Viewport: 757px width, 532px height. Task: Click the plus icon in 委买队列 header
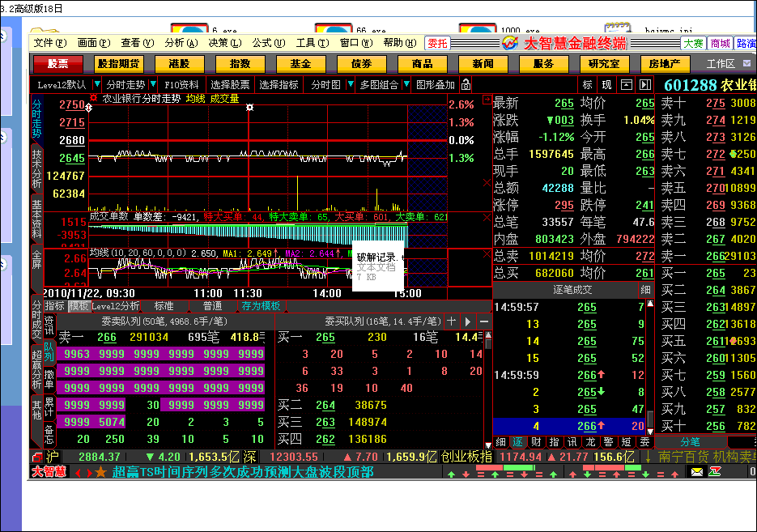[452, 321]
